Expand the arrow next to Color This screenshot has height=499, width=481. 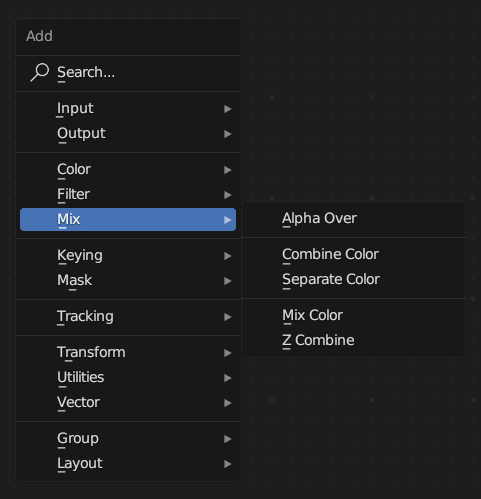point(228,170)
